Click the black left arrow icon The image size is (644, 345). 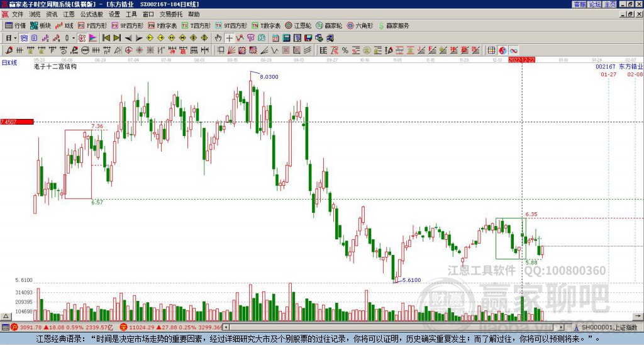pos(128,38)
